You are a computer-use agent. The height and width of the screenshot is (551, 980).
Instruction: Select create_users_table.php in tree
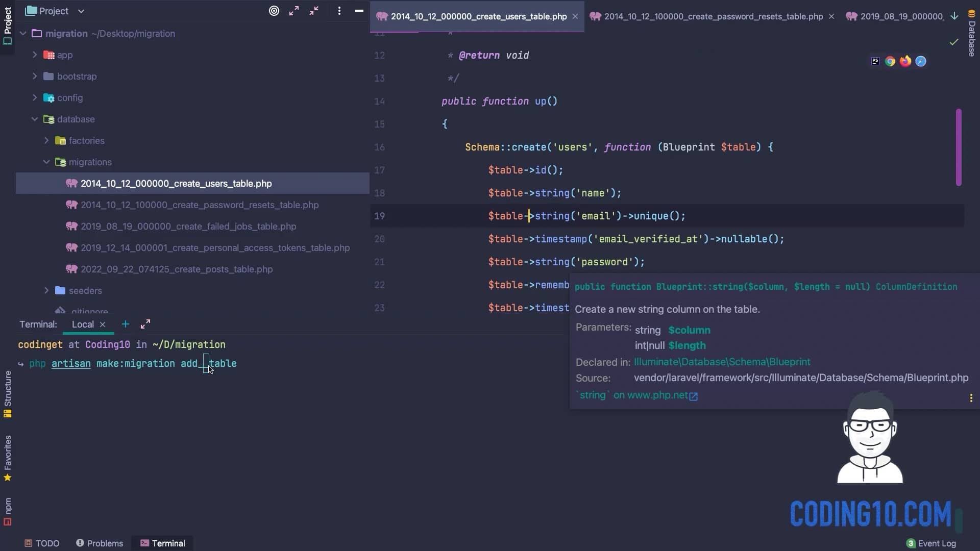point(176,183)
